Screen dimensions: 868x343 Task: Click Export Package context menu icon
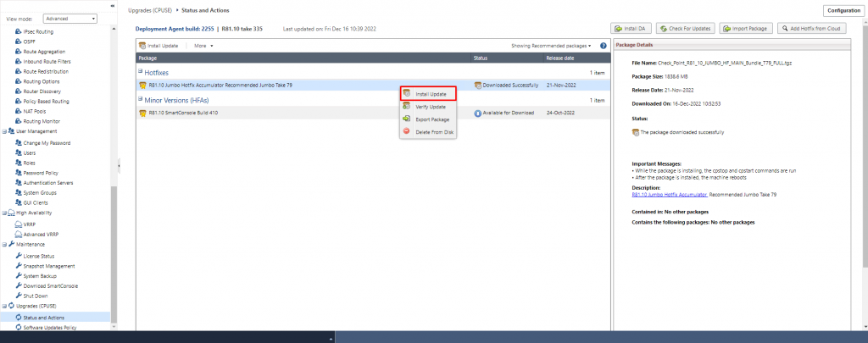click(407, 119)
